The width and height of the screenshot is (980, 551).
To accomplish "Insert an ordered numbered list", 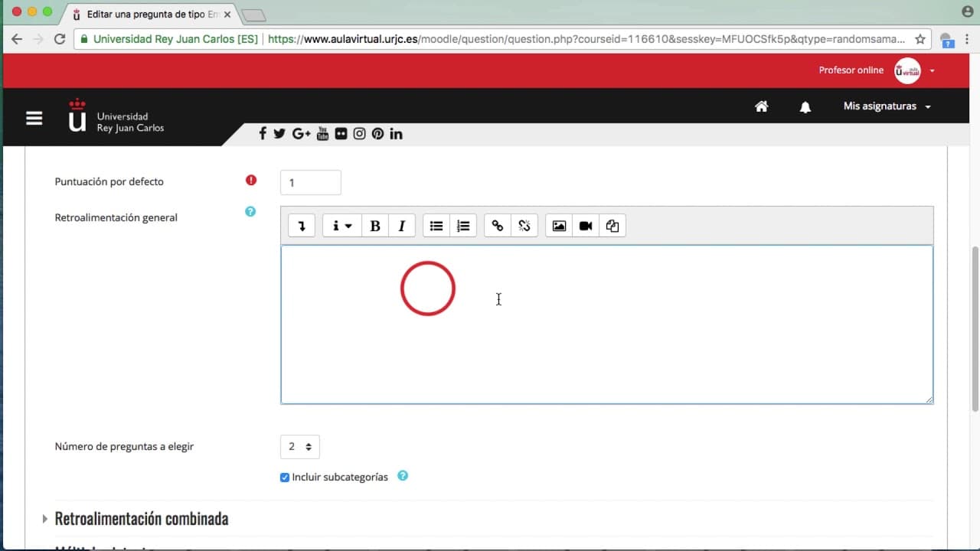I will click(x=463, y=226).
